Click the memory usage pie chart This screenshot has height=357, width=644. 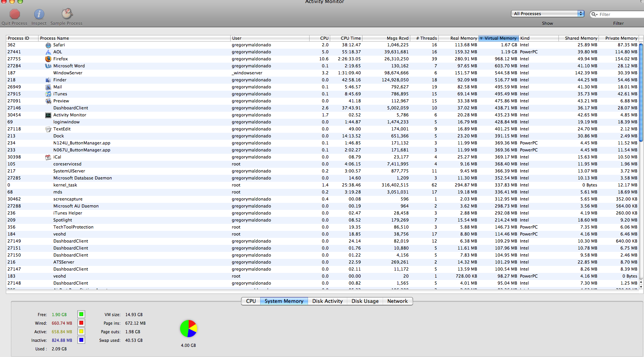189,329
